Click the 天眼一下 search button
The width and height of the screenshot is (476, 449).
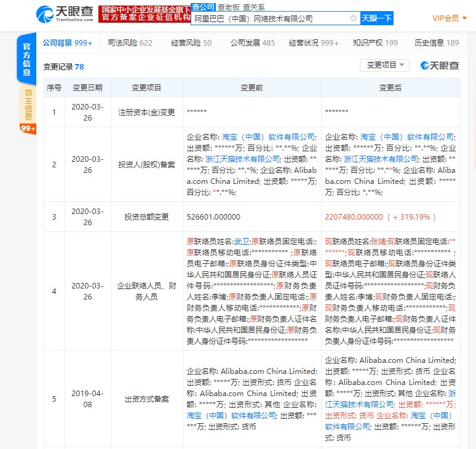377,18
